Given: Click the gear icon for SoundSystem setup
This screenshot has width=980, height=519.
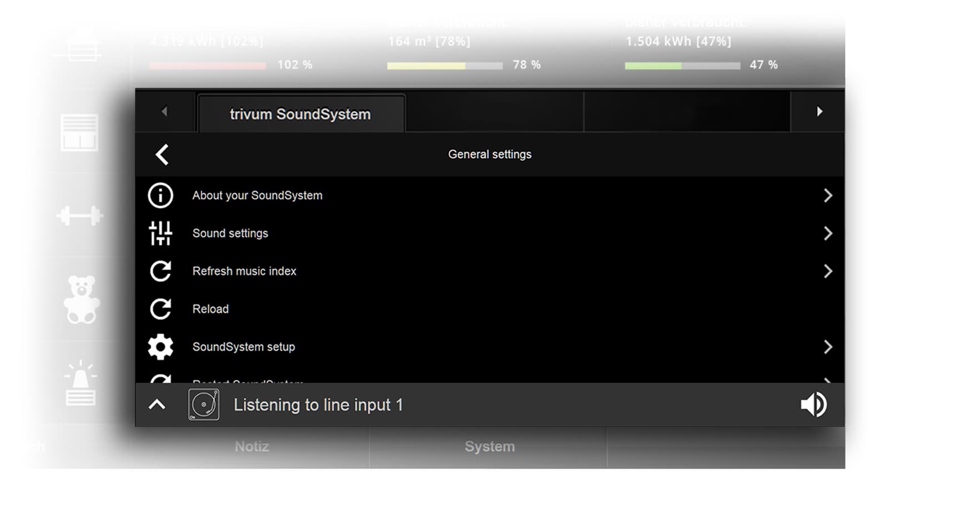Looking at the screenshot, I should pos(161,347).
